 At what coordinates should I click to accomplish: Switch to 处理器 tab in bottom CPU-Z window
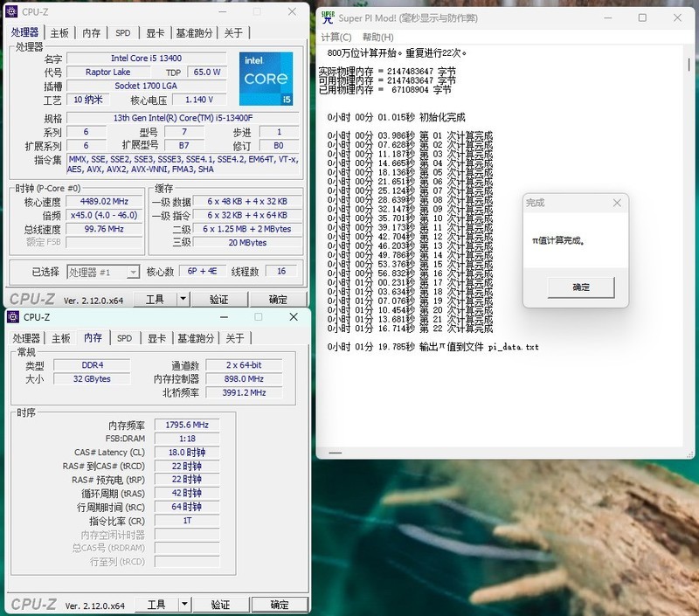(26, 338)
